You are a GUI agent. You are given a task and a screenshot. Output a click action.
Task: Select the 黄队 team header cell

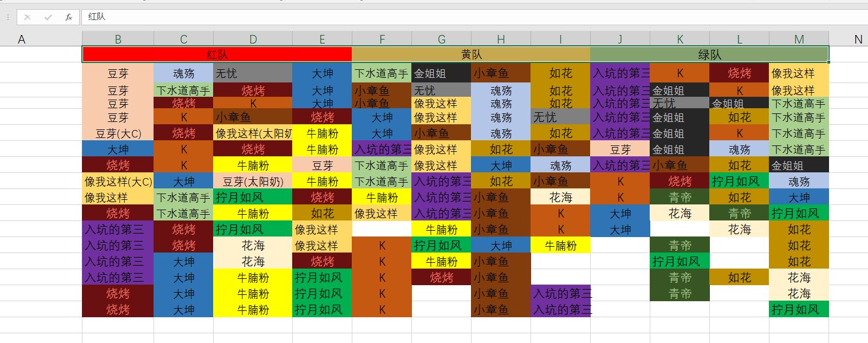(471, 54)
